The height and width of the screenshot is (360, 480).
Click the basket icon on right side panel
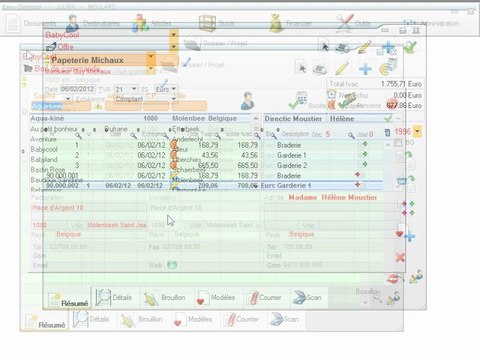tap(402, 181)
